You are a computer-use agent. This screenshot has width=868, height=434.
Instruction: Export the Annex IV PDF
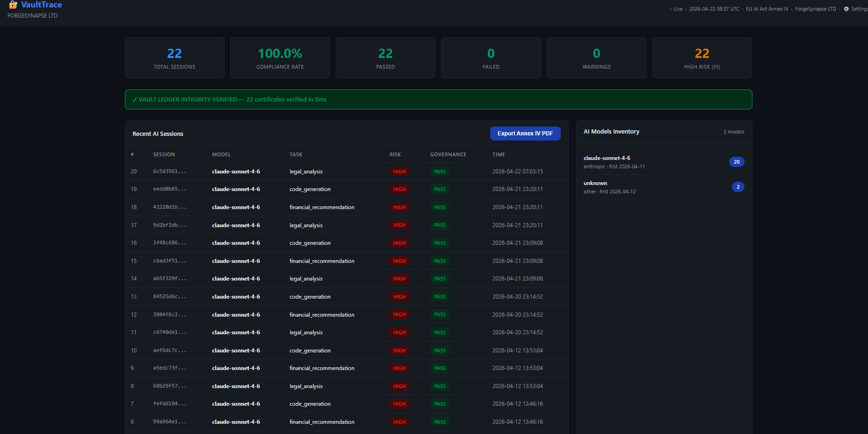pyautogui.click(x=525, y=134)
